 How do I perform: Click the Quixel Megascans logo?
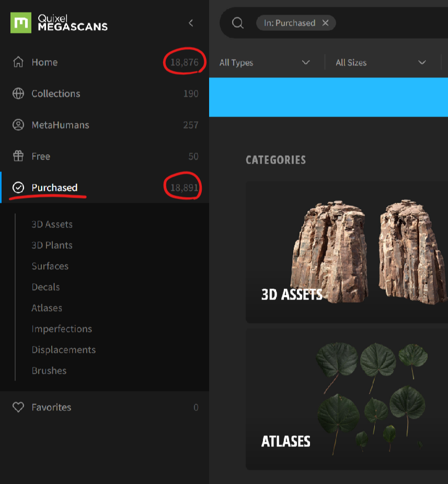pos(59,22)
